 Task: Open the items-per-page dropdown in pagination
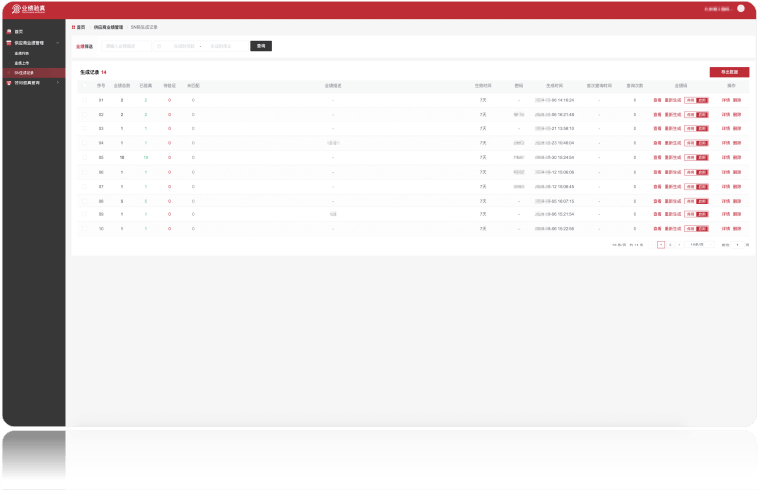[x=700, y=245]
